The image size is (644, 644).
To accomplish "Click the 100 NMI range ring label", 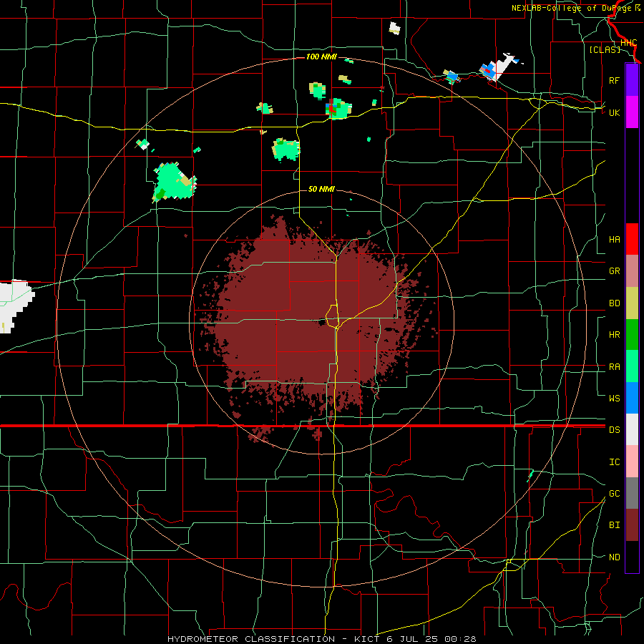I will click(x=321, y=57).
